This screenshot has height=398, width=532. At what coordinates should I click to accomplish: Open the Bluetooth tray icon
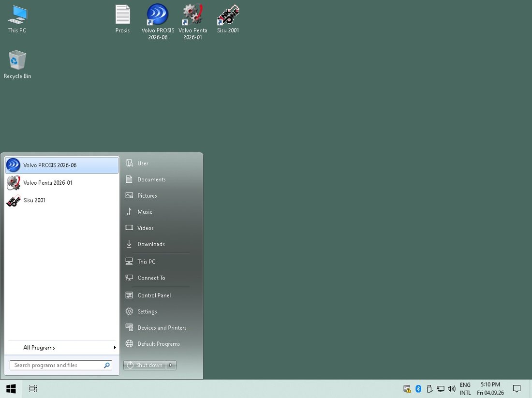(x=418, y=389)
